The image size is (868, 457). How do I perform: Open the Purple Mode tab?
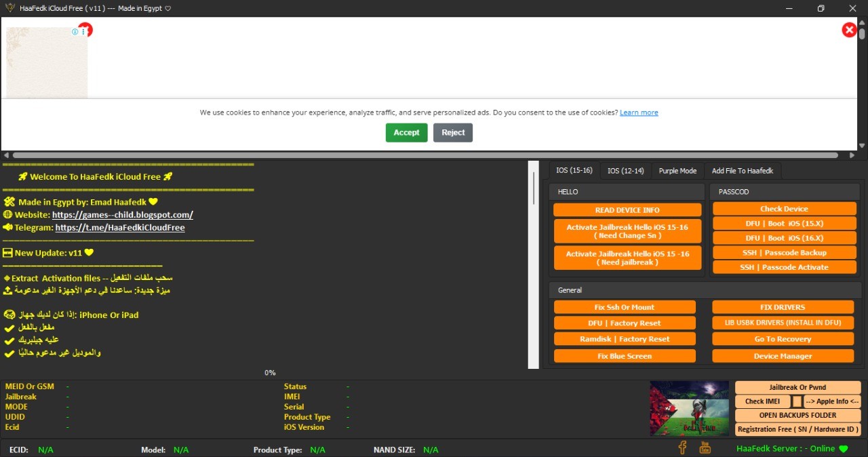pyautogui.click(x=677, y=170)
